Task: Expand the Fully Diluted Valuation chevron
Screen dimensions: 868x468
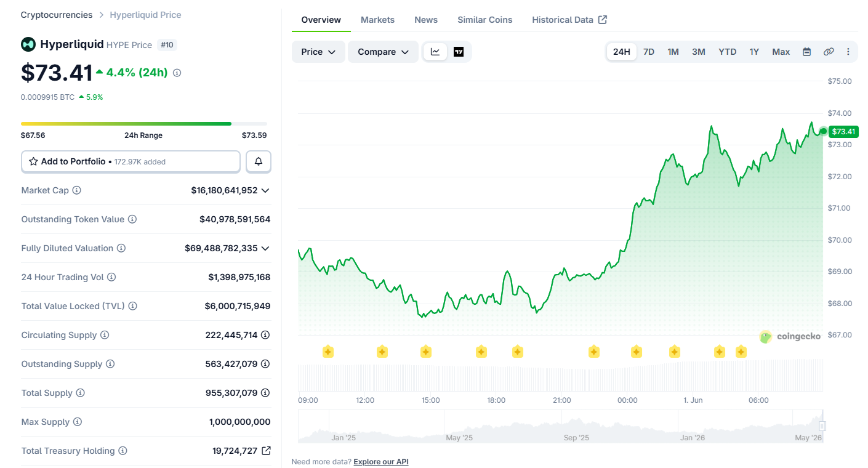Action: click(x=265, y=248)
